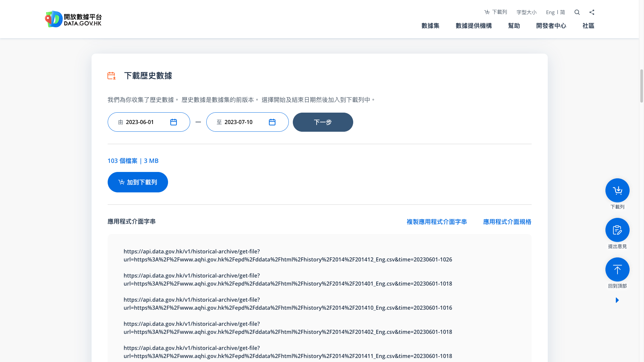Collapse the floating sidebar with the arrow
This screenshot has height=362, width=644.
coord(617,300)
